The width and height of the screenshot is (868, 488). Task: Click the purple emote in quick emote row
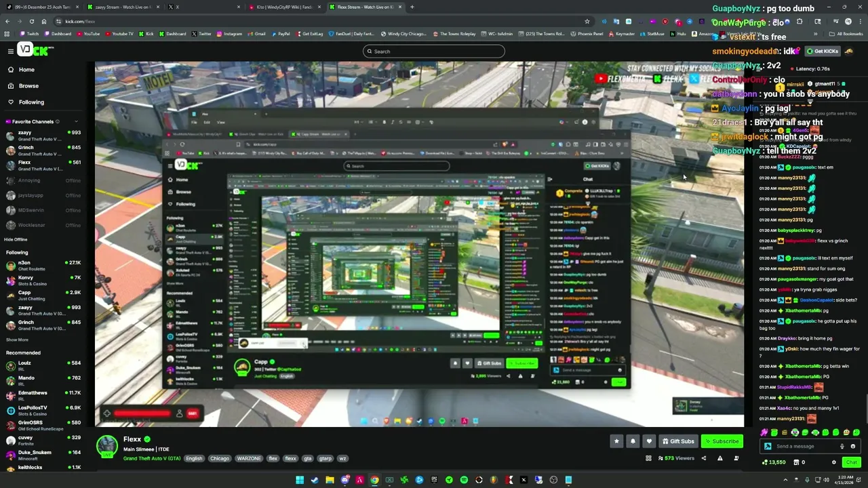[x=764, y=432]
